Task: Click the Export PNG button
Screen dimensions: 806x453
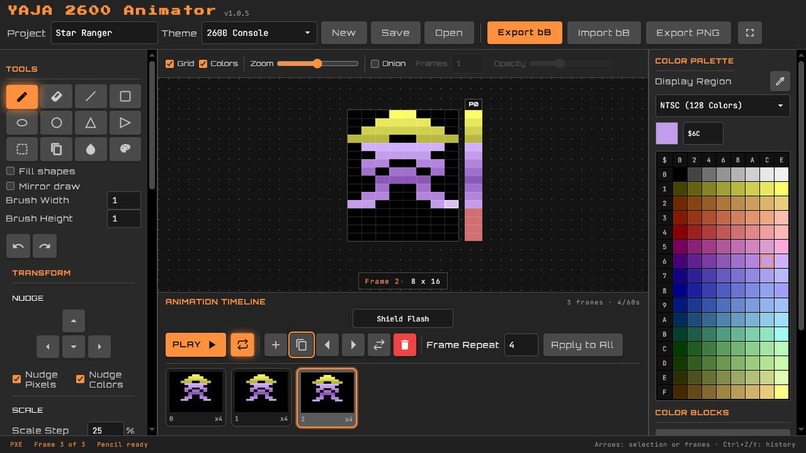Action: (688, 33)
